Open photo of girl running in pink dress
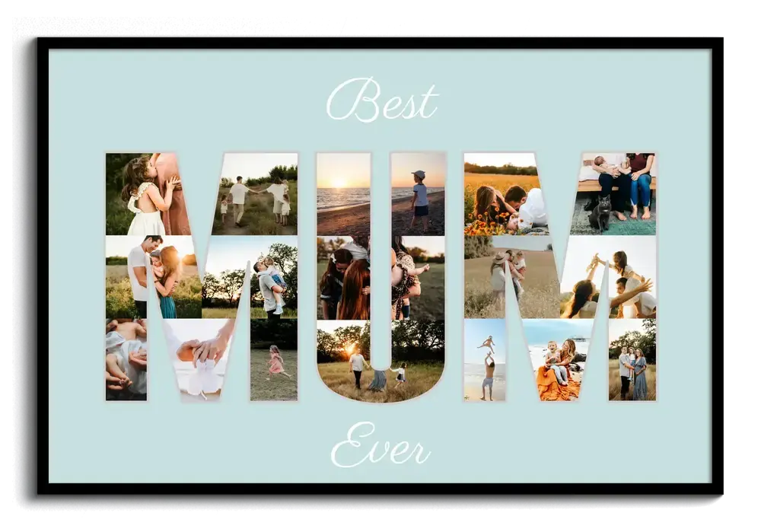Image resolution: width=761 pixels, height=532 pixels. coord(274,360)
